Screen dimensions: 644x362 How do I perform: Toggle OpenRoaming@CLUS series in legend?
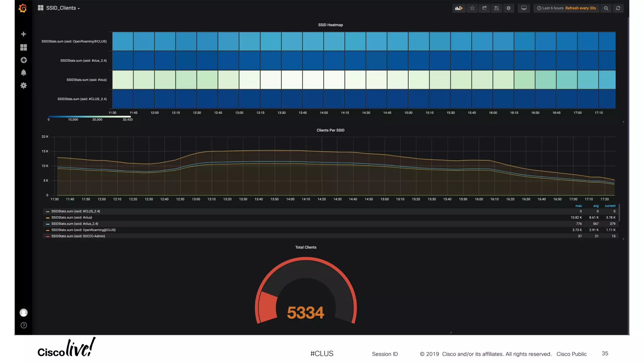click(x=83, y=230)
